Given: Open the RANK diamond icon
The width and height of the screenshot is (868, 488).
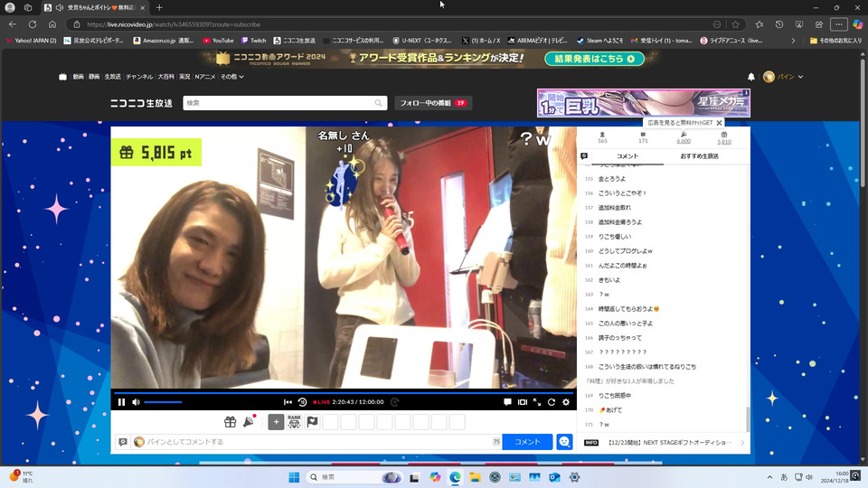Looking at the screenshot, I should (295, 422).
